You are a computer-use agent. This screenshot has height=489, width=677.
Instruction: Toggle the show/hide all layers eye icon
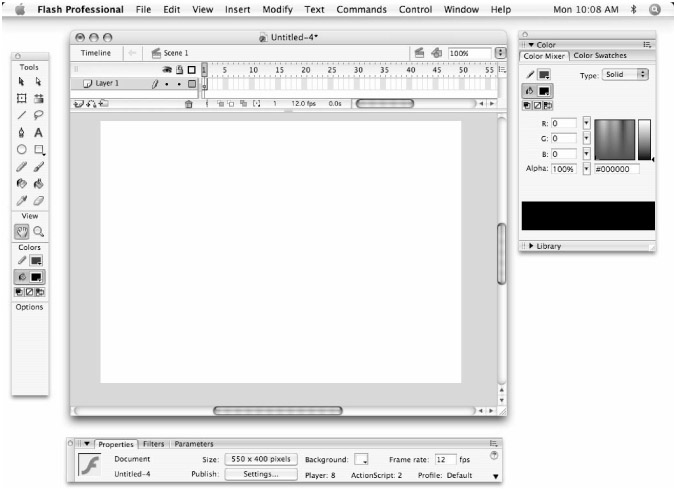click(165, 69)
